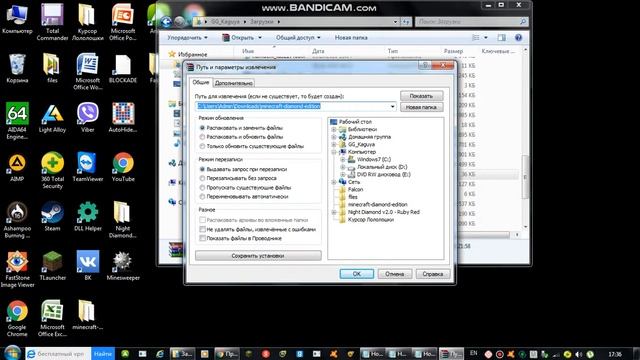Select the BLOCKADE file icon

click(x=123, y=68)
